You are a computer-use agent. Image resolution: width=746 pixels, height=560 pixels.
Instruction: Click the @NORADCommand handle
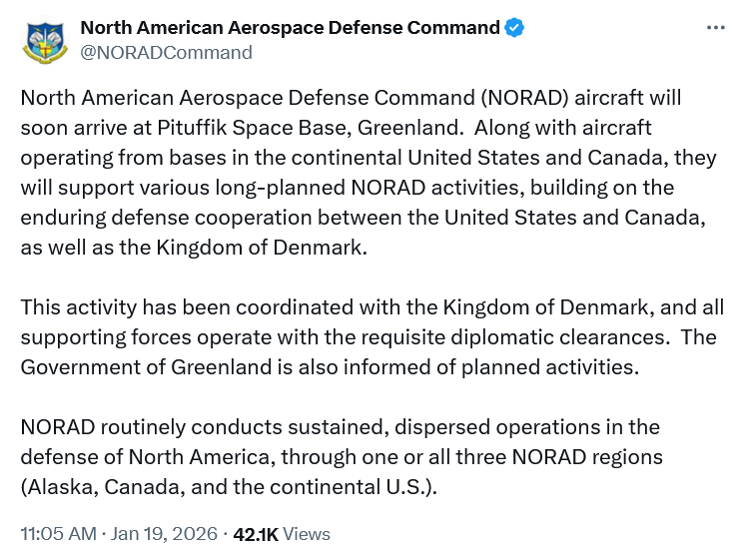click(x=166, y=52)
